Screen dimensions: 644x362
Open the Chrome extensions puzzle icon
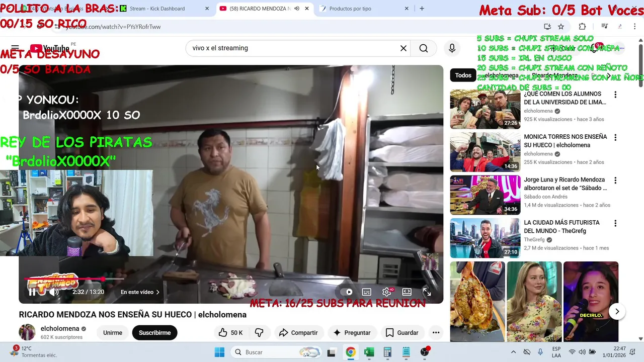tap(582, 27)
